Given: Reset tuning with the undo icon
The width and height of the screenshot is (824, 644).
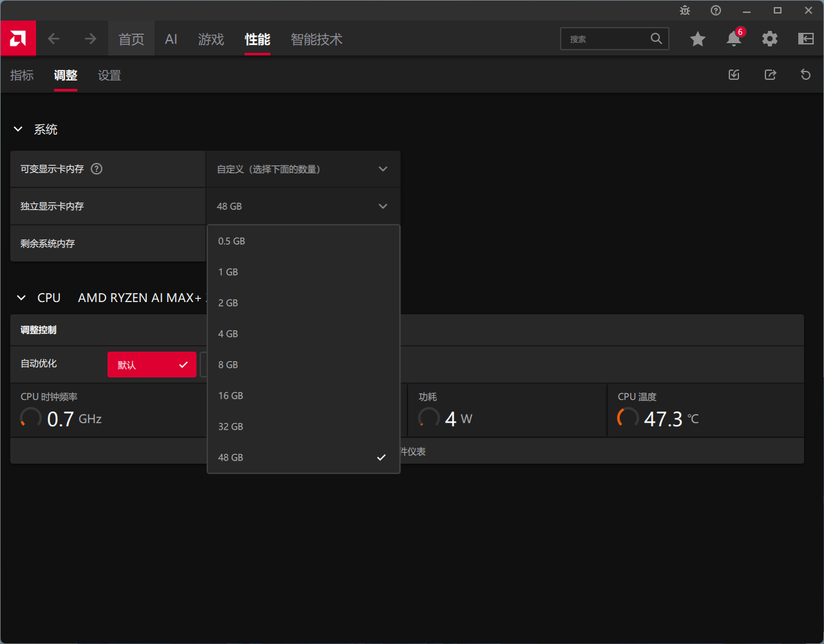Looking at the screenshot, I should coord(805,75).
